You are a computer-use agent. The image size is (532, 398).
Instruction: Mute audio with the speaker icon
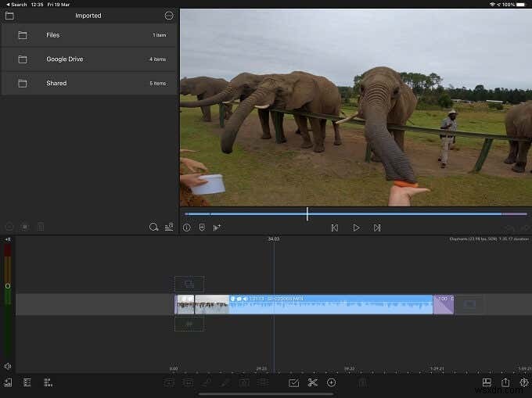pos(8,366)
